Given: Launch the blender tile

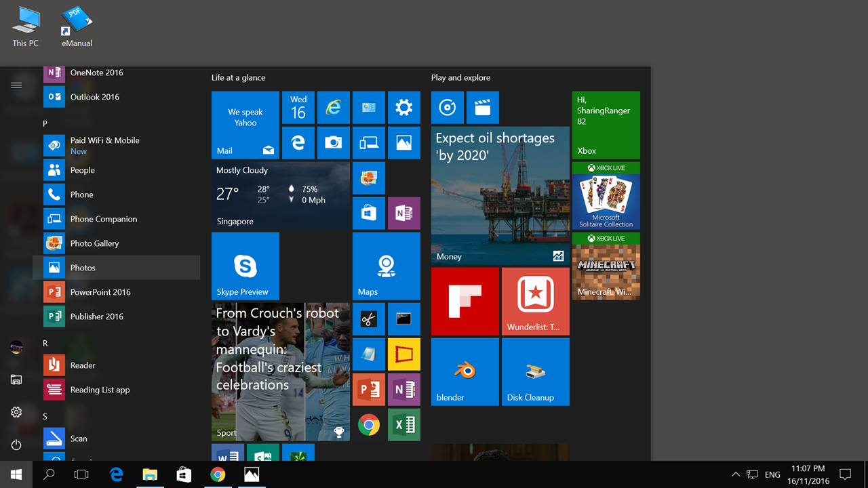Looking at the screenshot, I should (x=465, y=372).
